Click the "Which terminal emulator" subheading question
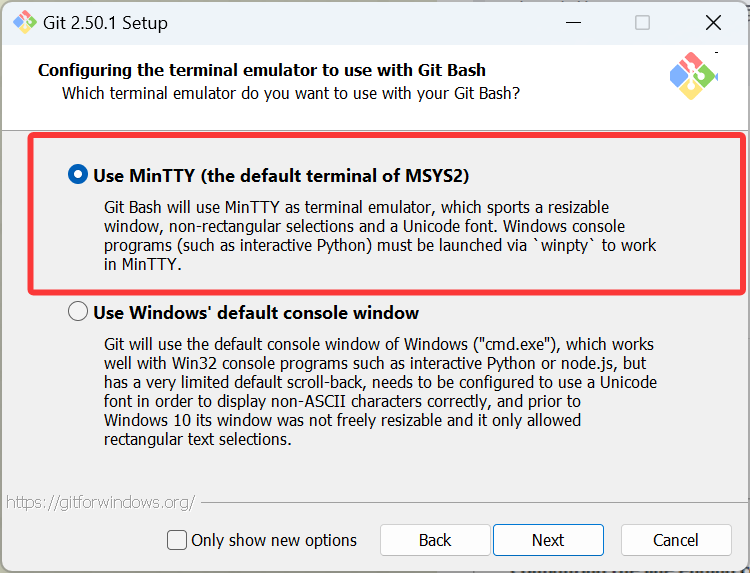The height and width of the screenshot is (573, 750). point(291,93)
